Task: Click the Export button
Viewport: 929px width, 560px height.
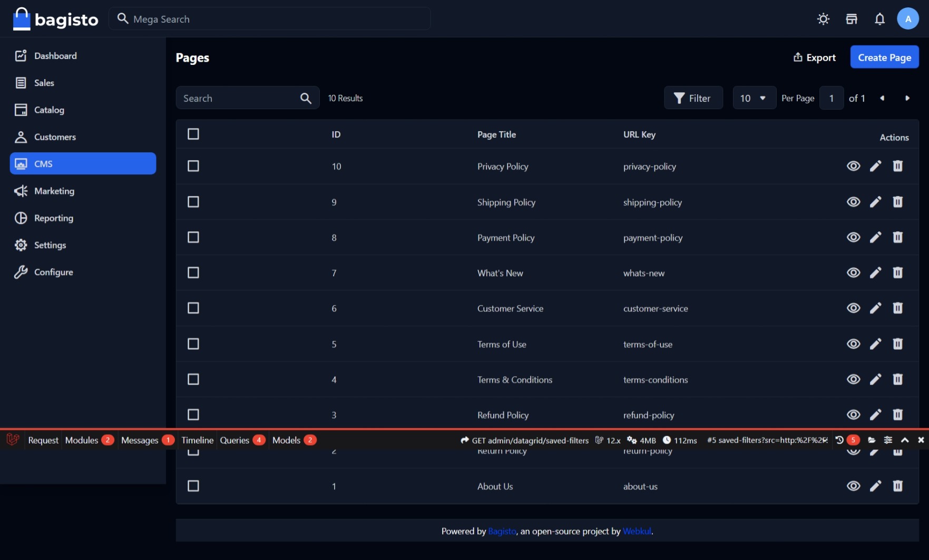Action: coord(815,57)
